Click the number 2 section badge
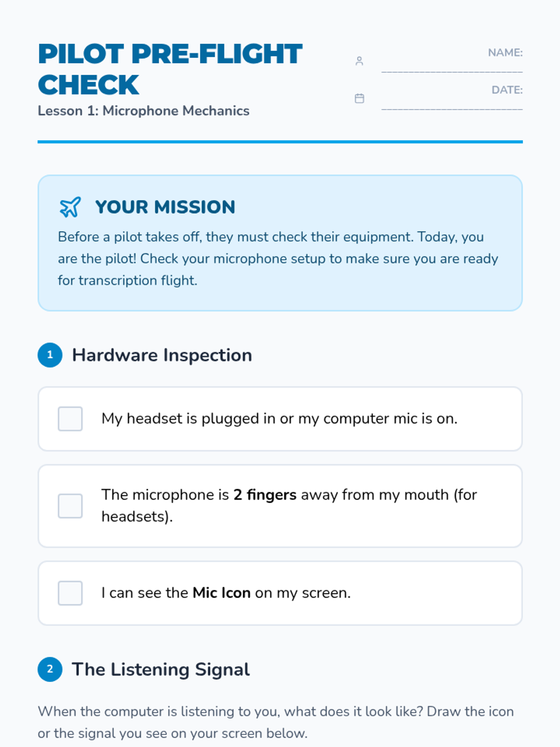 point(50,669)
